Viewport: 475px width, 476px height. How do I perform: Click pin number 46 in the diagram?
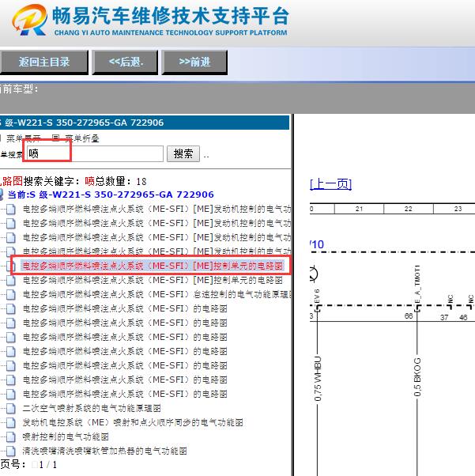[463, 318]
